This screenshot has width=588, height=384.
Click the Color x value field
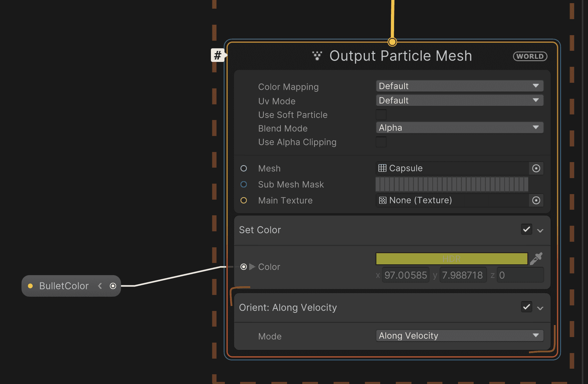click(x=406, y=275)
